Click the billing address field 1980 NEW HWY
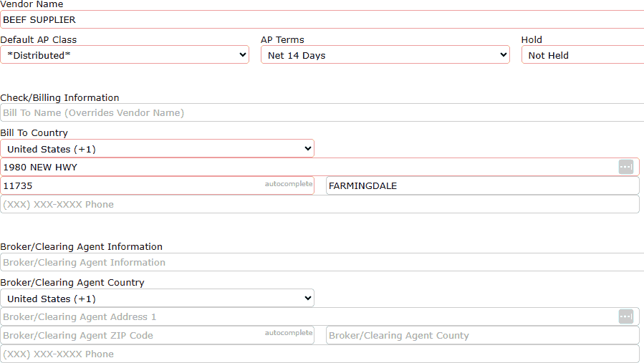This screenshot has width=644, height=363. pyautogui.click(x=308, y=168)
